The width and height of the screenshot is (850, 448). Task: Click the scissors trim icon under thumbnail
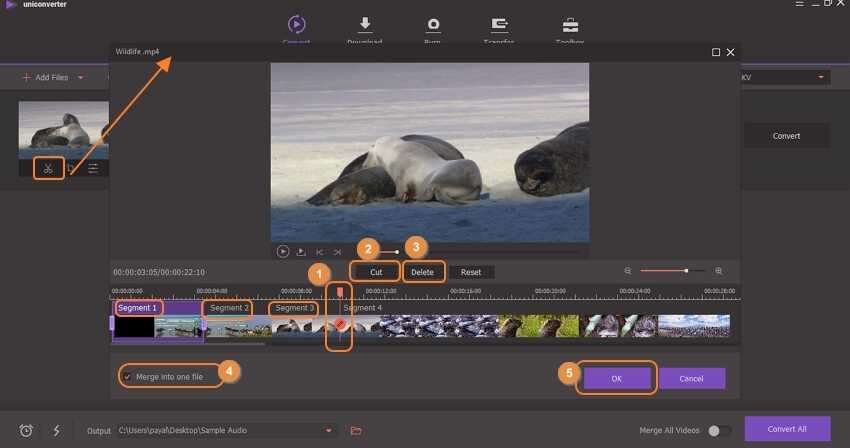(x=48, y=168)
